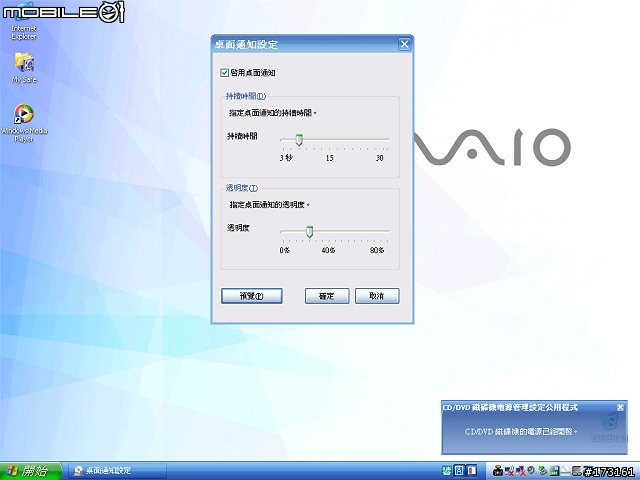
Task: Click the green checkmark device tray icon
Action: 542,471
